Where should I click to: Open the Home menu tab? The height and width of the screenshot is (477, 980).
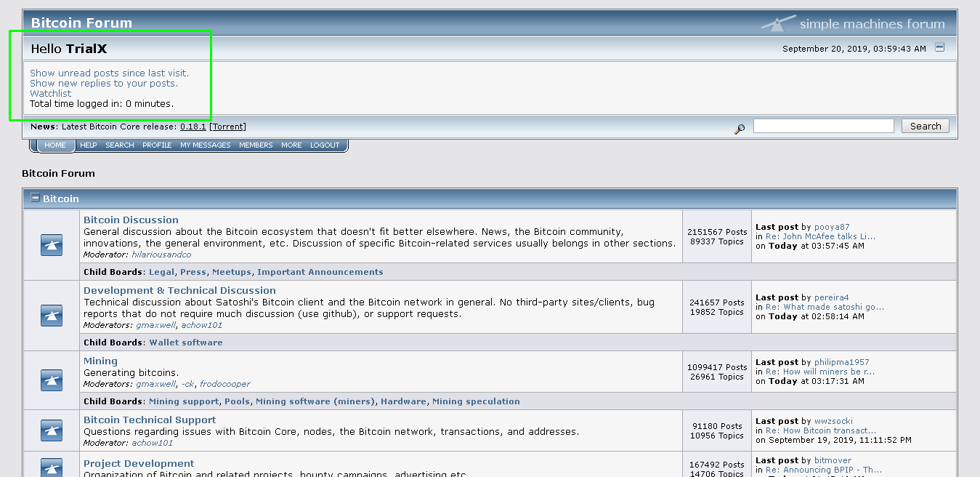coord(55,145)
